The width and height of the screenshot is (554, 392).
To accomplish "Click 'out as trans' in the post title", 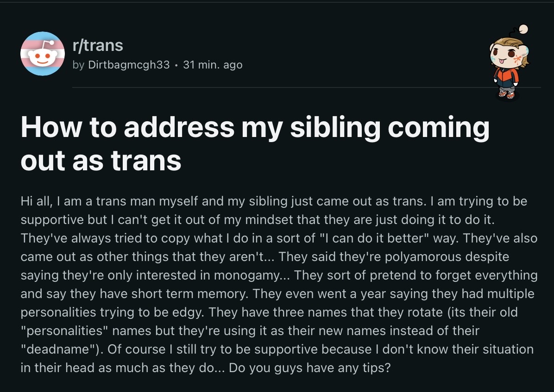I will [x=101, y=160].
